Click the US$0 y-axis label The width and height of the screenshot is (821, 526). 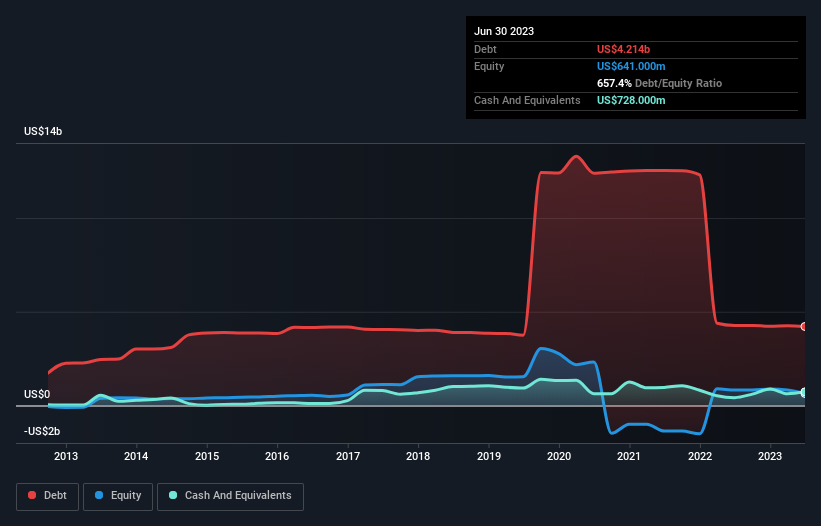coord(37,394)
